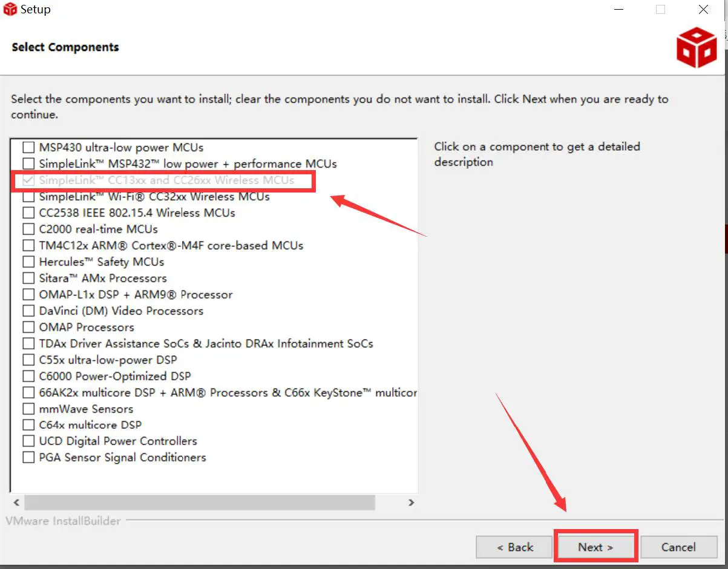728x569 pixels.
Task: Select C2000 real-time MCUs checkbox
Action: pos(28,229)
